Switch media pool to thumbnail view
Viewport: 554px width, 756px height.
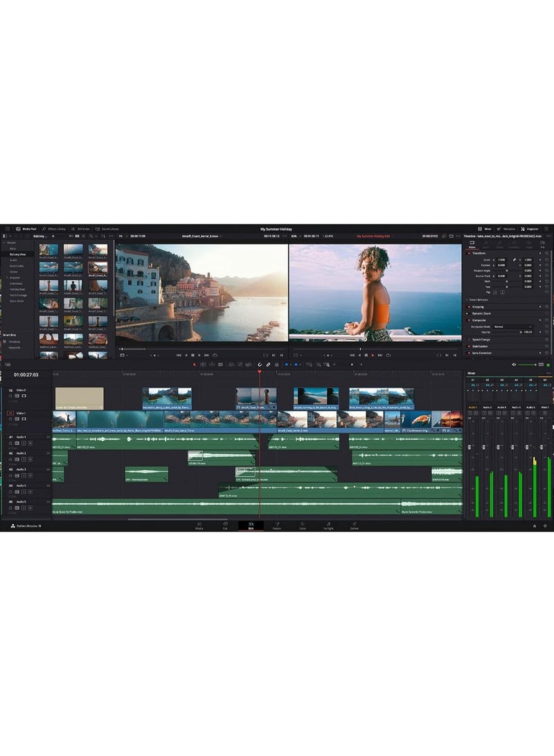77,236
